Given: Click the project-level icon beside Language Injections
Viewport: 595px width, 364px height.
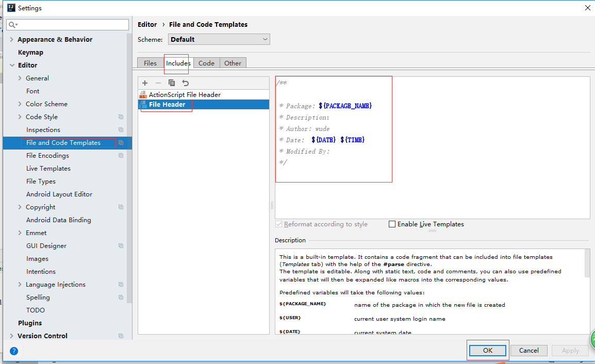Looking at the screenshot, I should (x=121, y=285).
